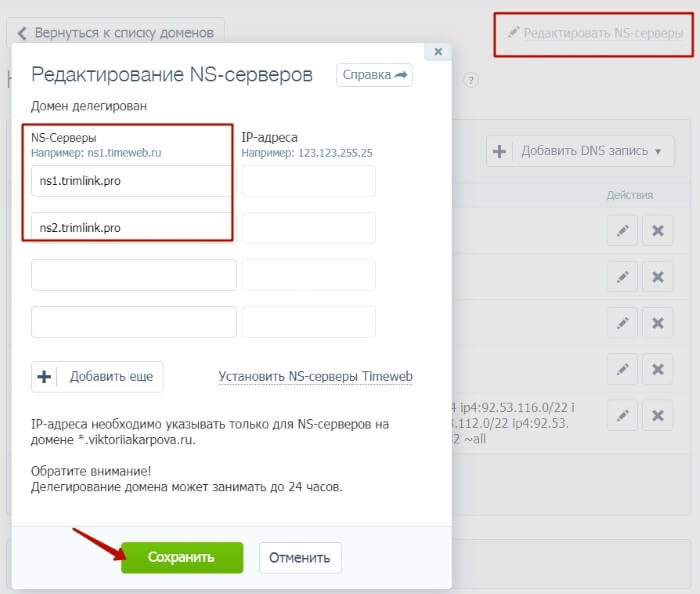Select the third empty NS server field
The image size is (700, 594).
pos(133,275)
